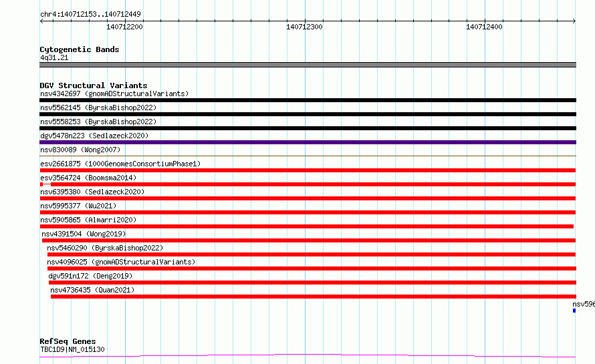This screenshot has width=595, height=364.
Task: Click the red bar under esv3564724
Action: pyautogui.click(x=308, y=184)
